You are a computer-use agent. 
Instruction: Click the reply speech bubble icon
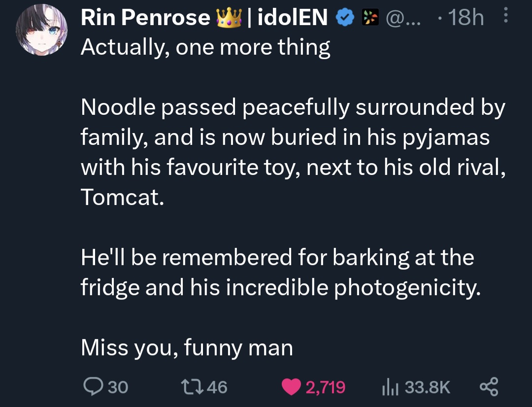click(93, 387)
